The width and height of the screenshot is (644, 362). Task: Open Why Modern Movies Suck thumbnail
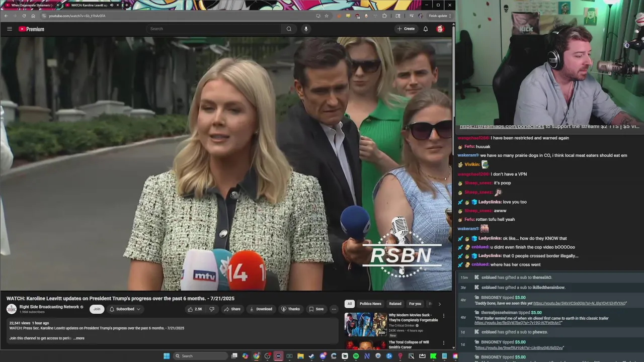coord(366,324)
